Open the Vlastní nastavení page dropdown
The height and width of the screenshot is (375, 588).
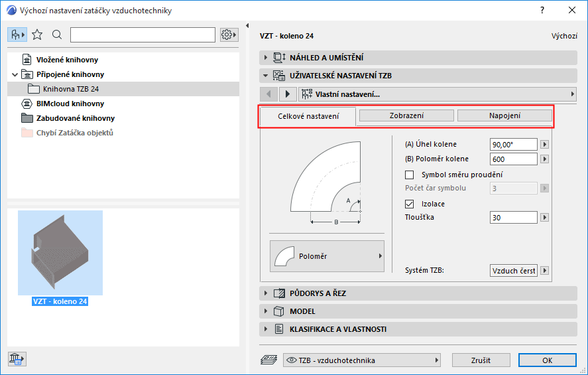click(x=438, y=94)
